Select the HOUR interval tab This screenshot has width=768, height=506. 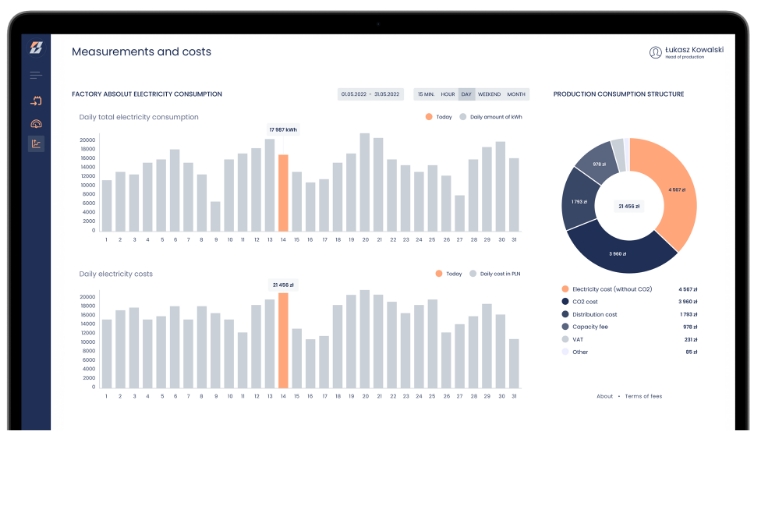click(x=448, y=94)
